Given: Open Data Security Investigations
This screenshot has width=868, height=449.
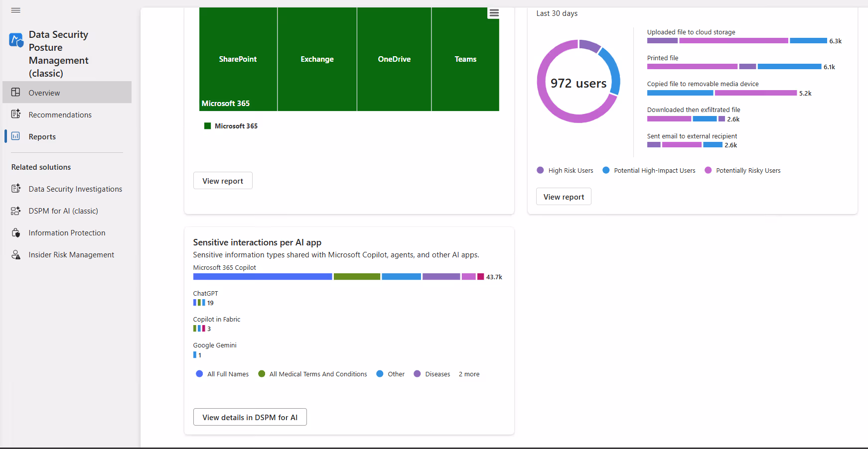Looking at the screenshot, I should pyautogui.click(x=67, y=189).
